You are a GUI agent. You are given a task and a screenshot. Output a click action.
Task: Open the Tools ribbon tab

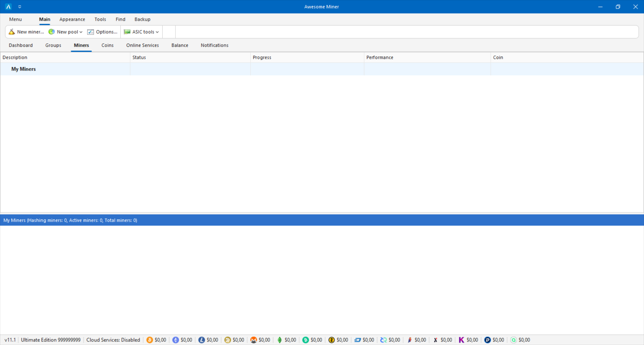click(100, 19)
